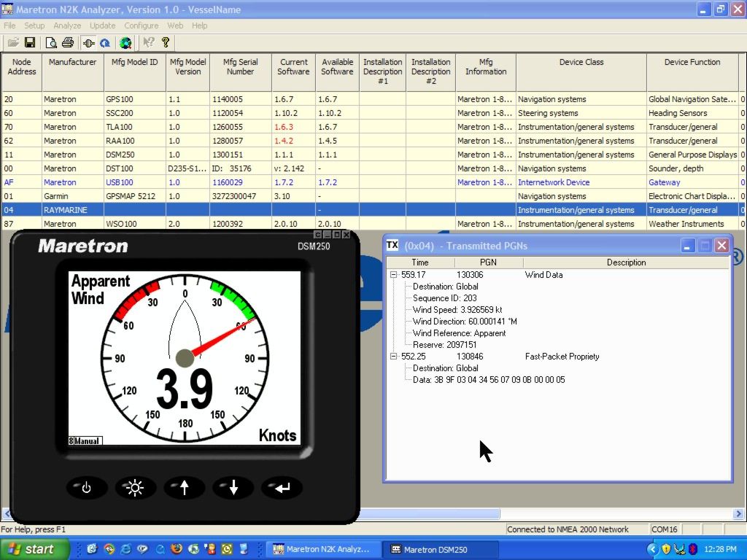
Task: Collapse the 559.17 Wind Data entry
Action: click(x=393, y=275)
